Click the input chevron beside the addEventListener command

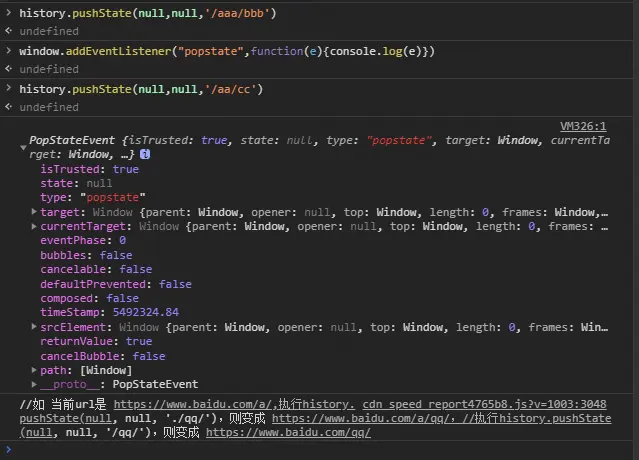click(8, 51)
